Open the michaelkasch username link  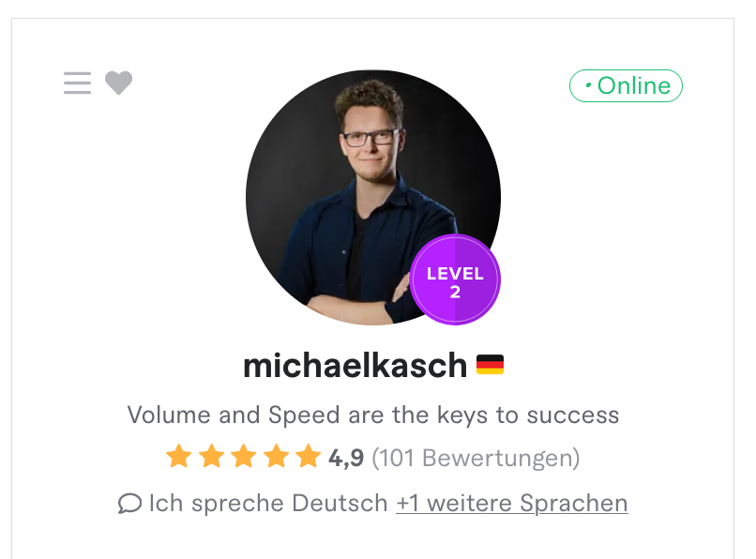click(x=355, y=365)
